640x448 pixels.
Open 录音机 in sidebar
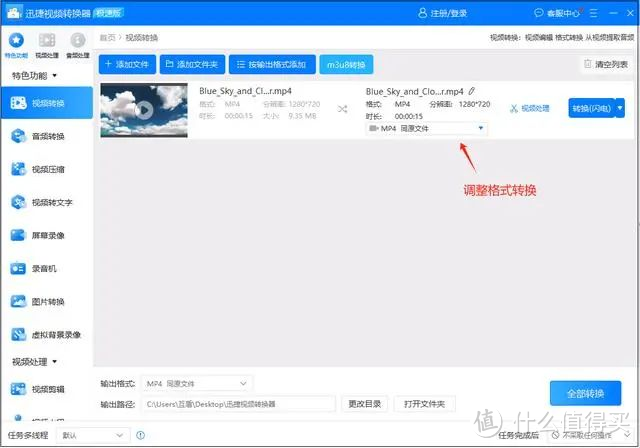[x=47, y=268]
